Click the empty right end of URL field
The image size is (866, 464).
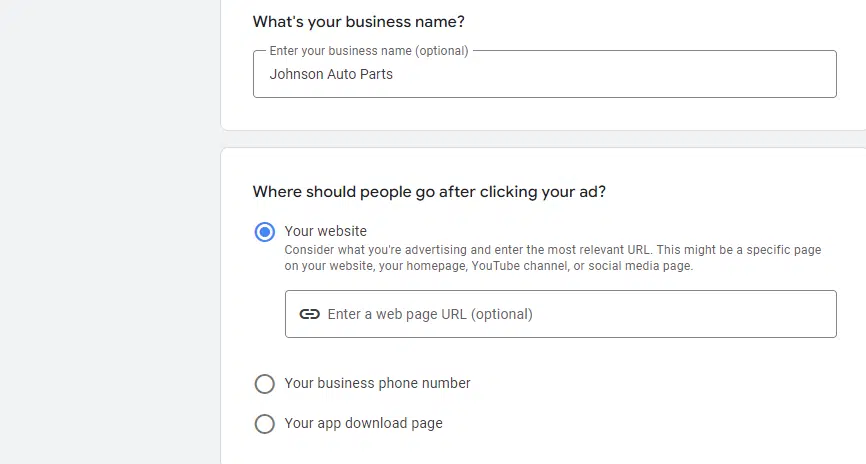[x=780, y=314]
